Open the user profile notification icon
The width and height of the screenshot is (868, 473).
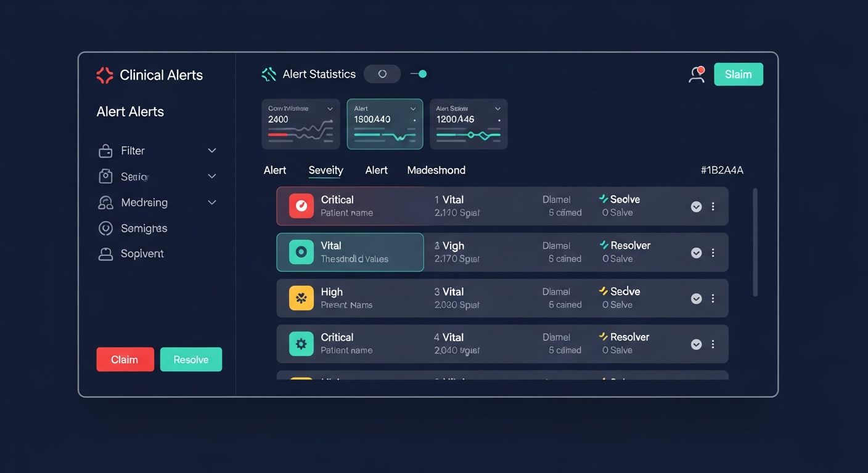pyautogui.click(x=697, y=75)
